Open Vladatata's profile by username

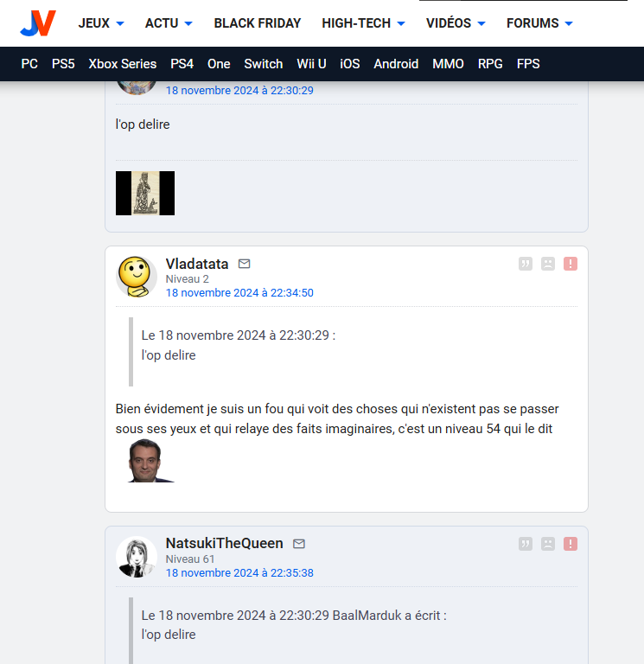[197, 264]
